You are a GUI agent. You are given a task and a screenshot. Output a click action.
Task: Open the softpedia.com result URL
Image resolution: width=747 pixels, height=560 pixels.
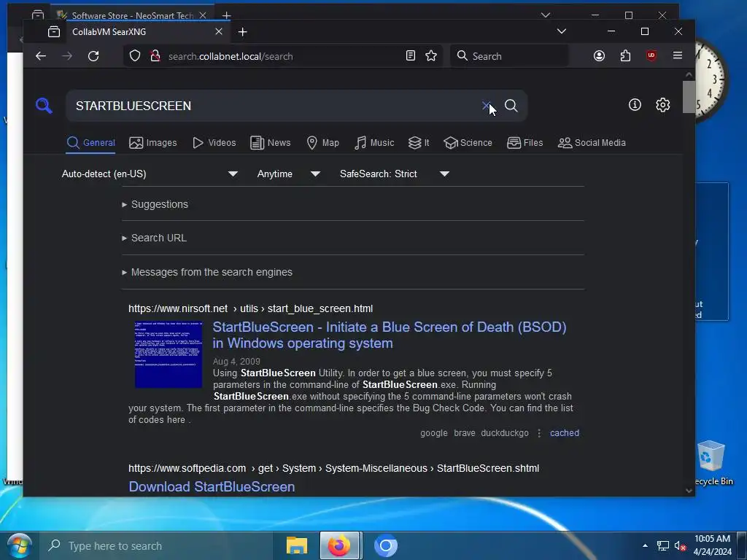tap(333, 468)
